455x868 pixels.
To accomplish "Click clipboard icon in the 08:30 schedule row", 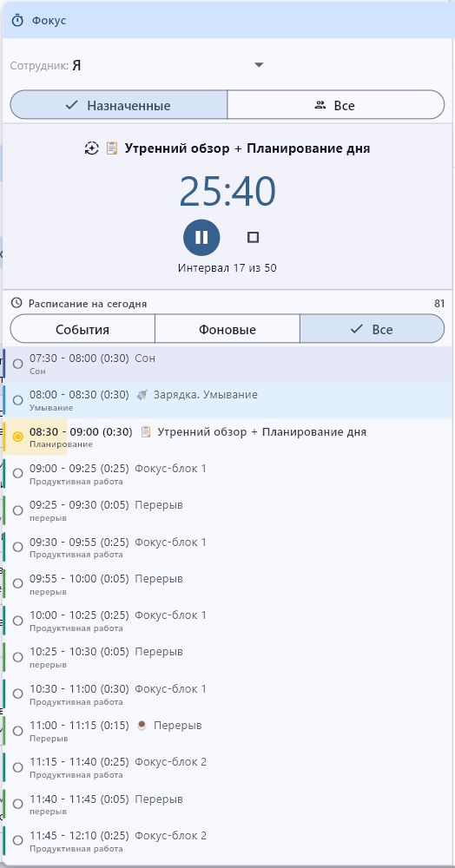I will tap(146, 431).
